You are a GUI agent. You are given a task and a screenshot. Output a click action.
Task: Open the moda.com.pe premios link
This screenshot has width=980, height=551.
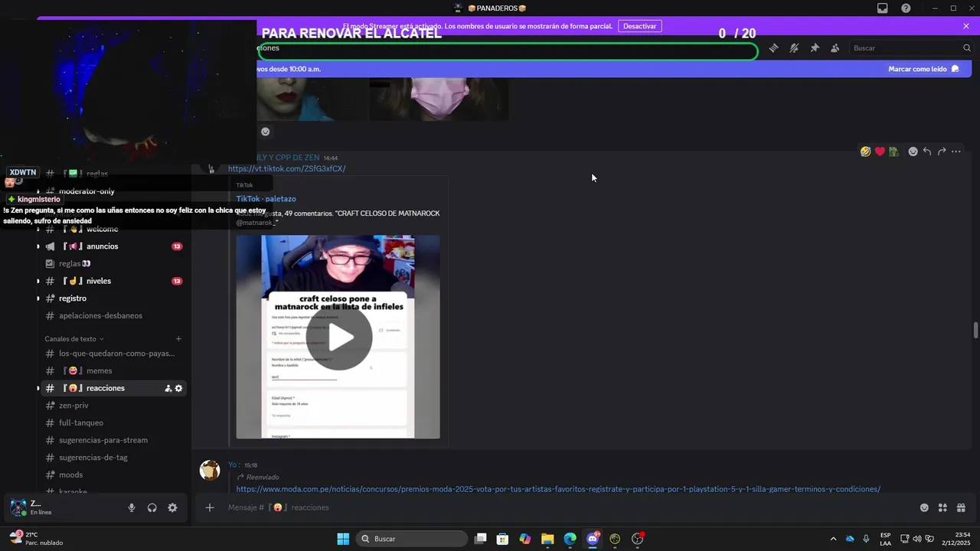point(558,489)
